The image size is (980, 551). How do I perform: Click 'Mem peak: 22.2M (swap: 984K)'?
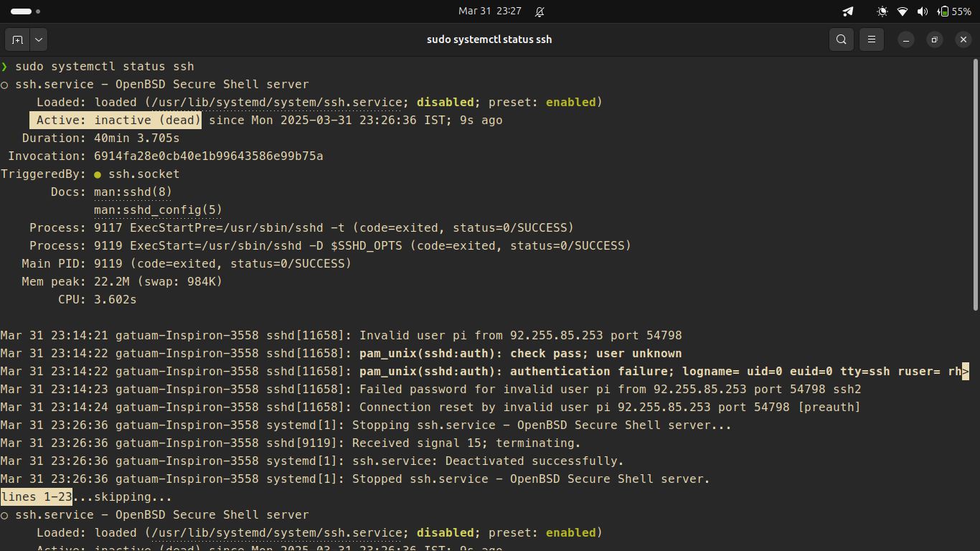[x=123, y=282]
